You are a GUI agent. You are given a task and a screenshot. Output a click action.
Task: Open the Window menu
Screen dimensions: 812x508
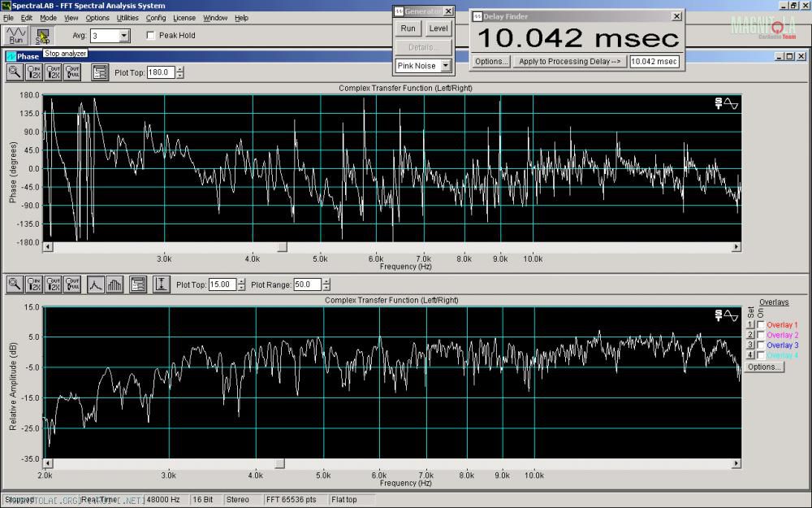pos(215,18)
